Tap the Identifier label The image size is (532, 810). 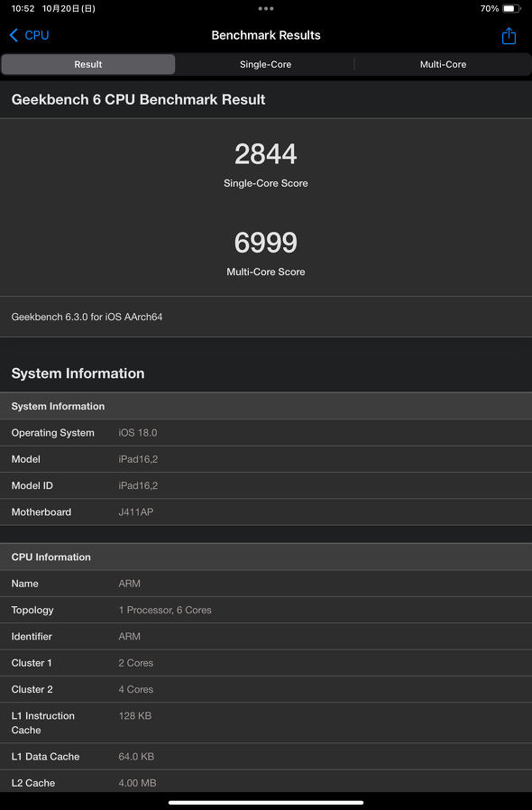[32, 637]
